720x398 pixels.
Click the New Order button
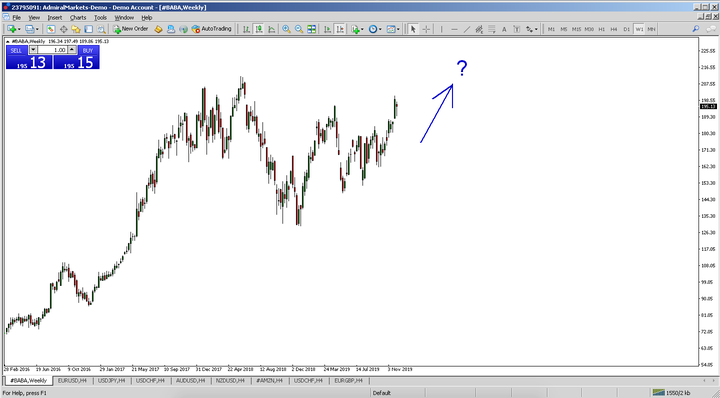131,29
